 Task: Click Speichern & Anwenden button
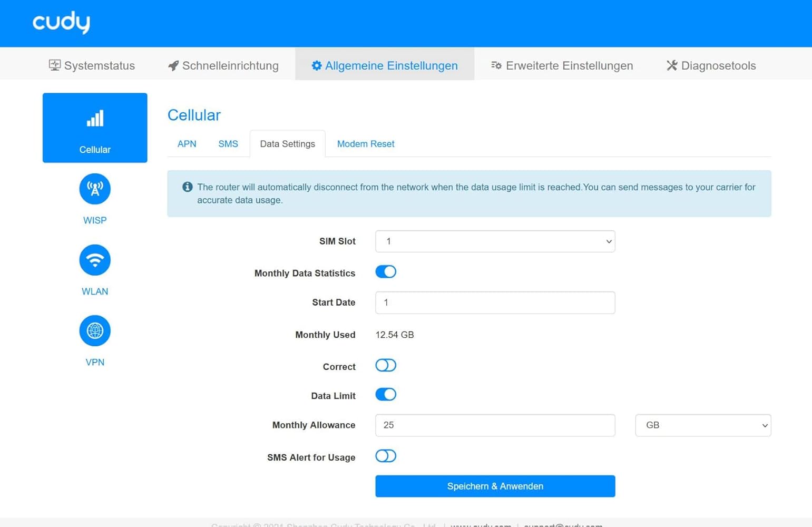(495, 486)
